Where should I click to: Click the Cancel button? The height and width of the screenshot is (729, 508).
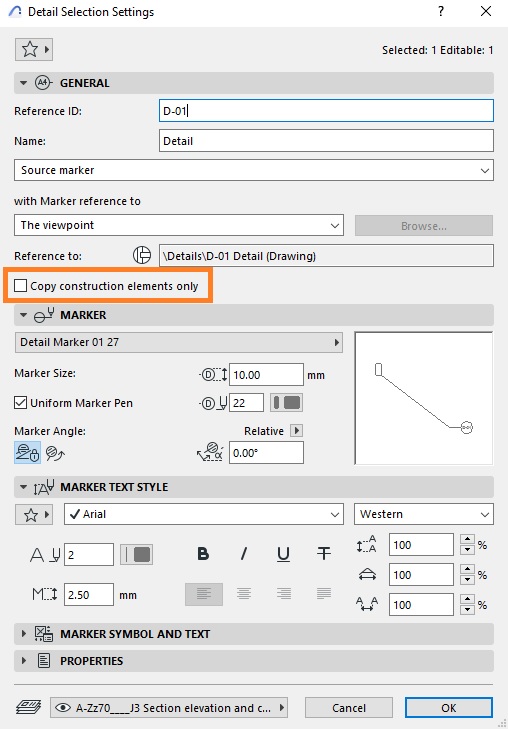tap(349, 708)
